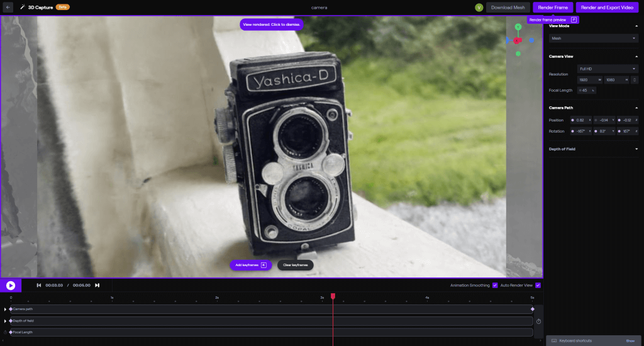Click the Position X value 0.82
This screenshot has height=346, width=644.
click(580, 120)
